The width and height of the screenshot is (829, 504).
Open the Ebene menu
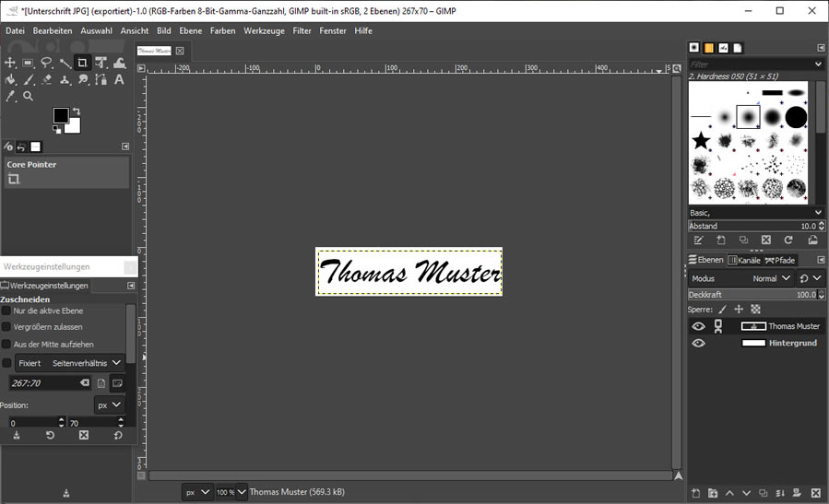(190, 30)
